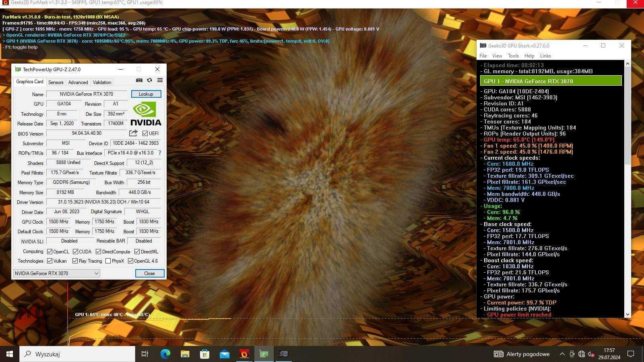Show hidden system tray icons
Screen dimensions: 644x362
point(562,354)
